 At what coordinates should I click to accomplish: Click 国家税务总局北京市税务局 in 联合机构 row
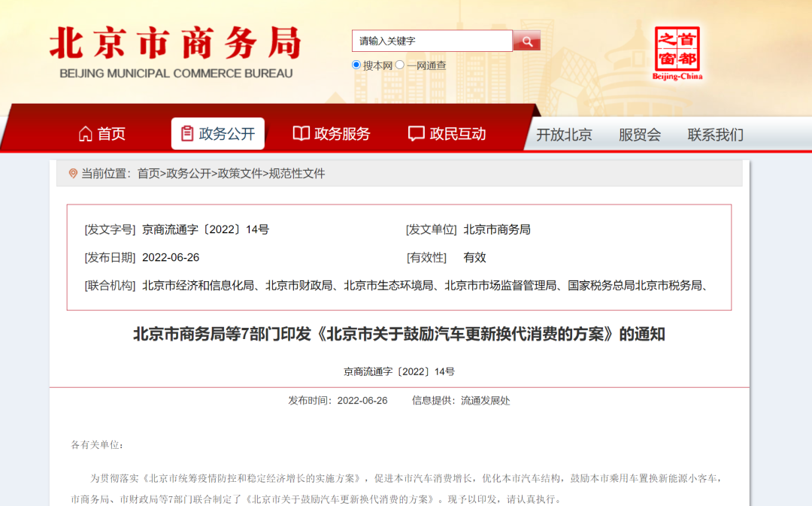635,286
